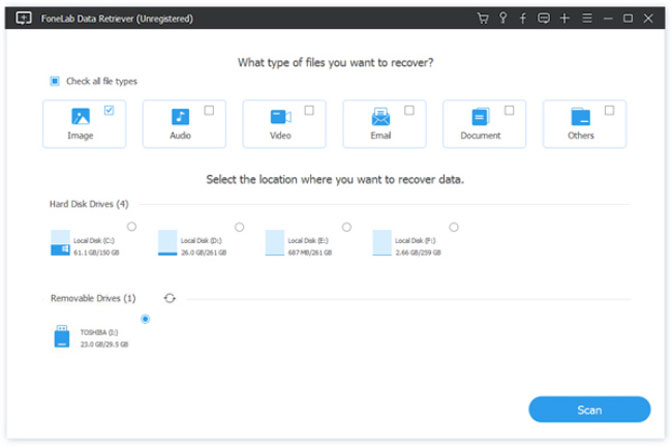
Task: Select Local Disk (C:) radio button
Action: click(132, 227)
